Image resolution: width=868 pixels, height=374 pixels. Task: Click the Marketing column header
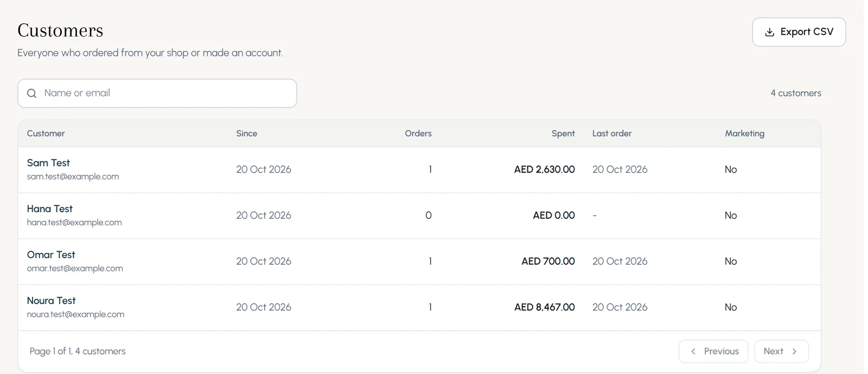point(745,134)
